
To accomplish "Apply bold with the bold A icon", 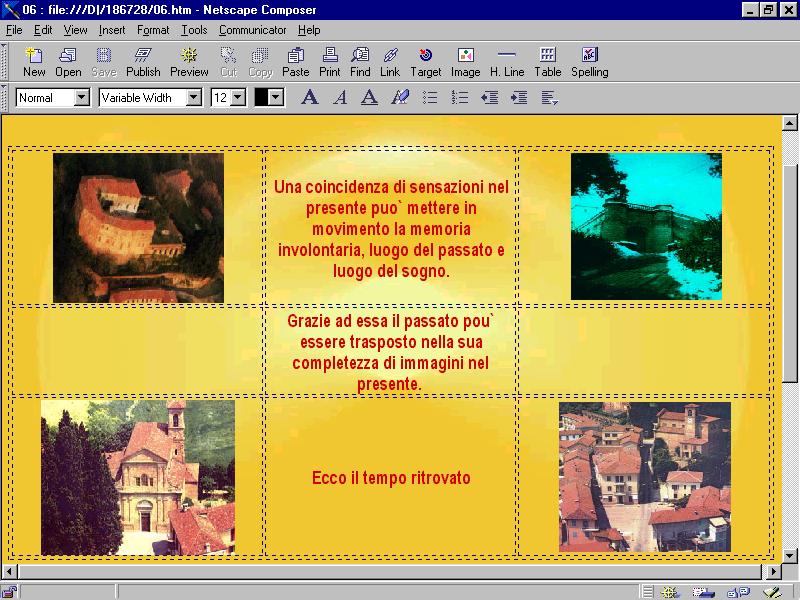I will tap(310, 97).
